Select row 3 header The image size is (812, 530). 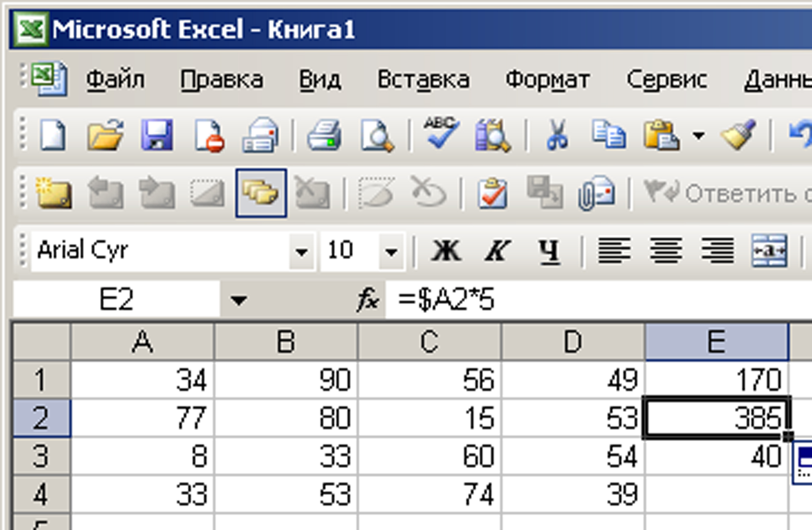click(42, 456)
